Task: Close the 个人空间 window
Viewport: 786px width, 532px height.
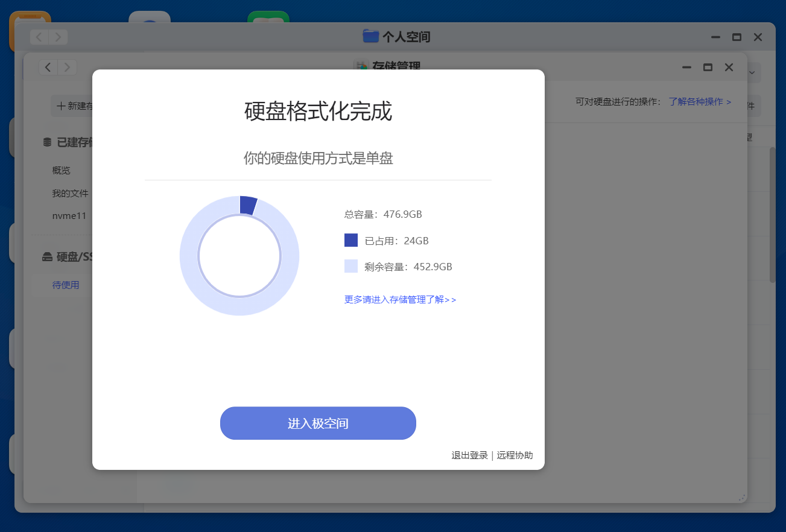Action: [x=758, y=37]
